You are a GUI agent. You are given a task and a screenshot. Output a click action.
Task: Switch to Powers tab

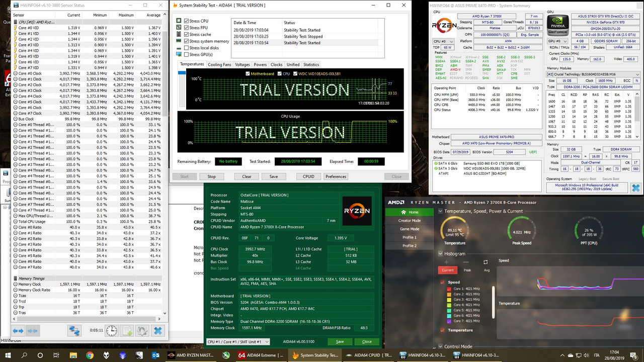260,64
